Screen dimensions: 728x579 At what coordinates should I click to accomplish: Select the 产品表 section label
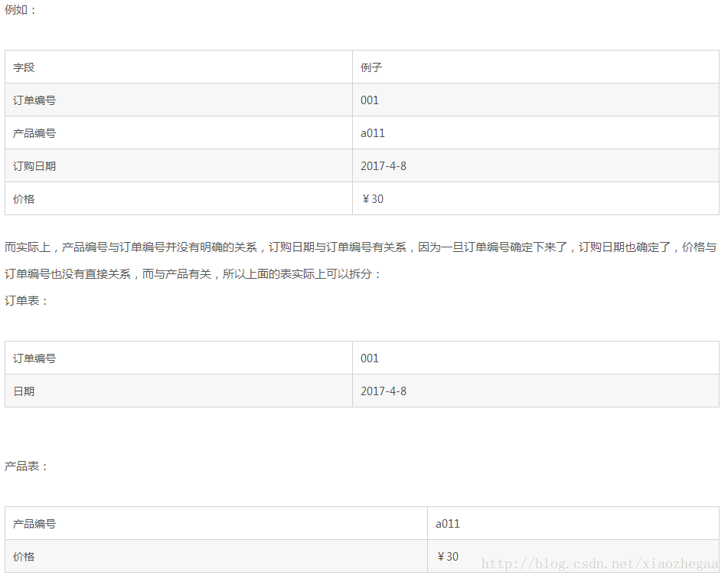(x=21, y=465)
